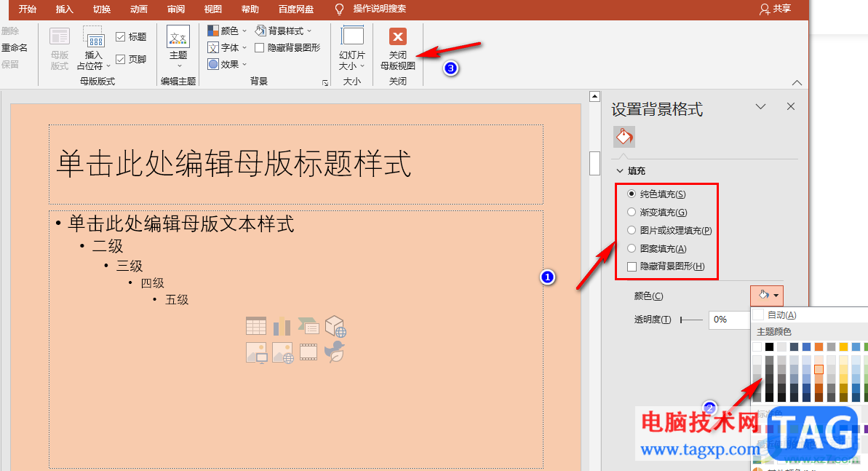The width and height of the screenshot is (868, 471).
Task: Insert online picture via placeholder icon
Action: pyautogui.click(x=282, y=352)
